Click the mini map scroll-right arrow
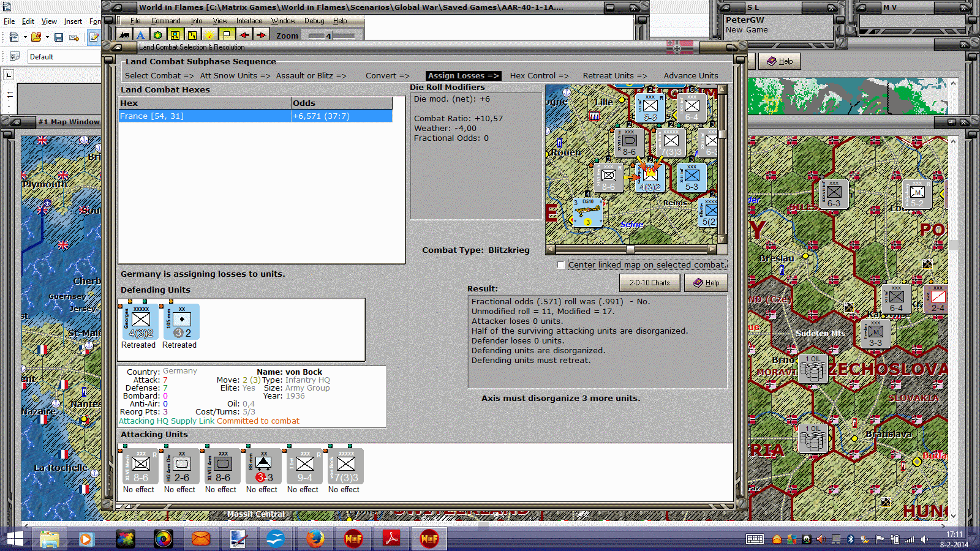980x551 pixels. click(x=711, y=249)
